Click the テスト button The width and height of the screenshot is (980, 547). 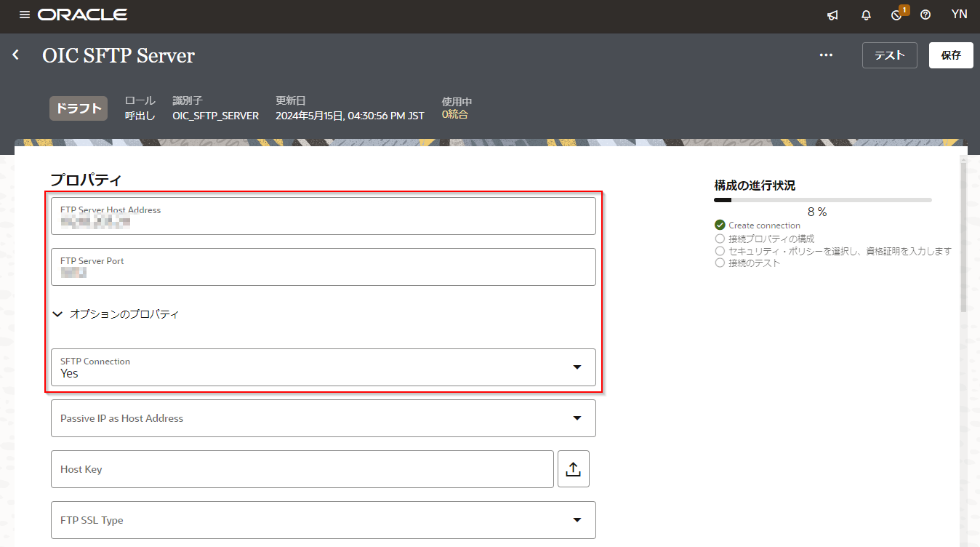click(x=889, y=55)
